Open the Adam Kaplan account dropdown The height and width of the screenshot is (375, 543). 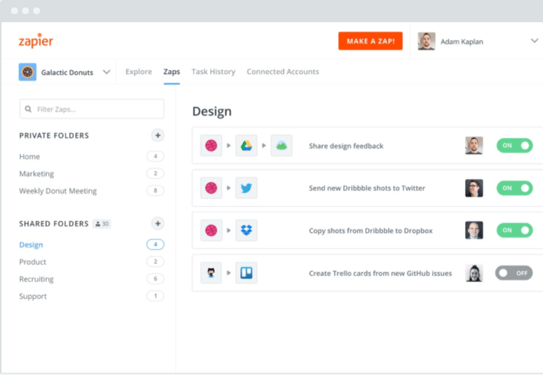tap(534, 41)
